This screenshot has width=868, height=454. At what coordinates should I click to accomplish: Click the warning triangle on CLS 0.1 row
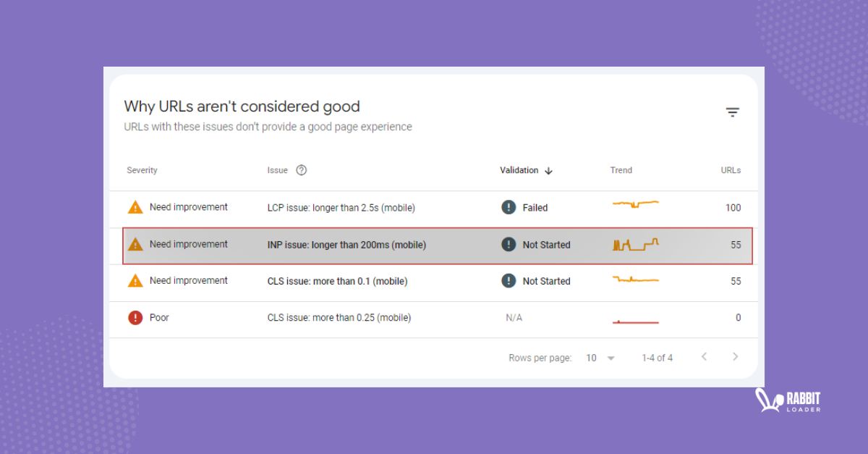135,281
